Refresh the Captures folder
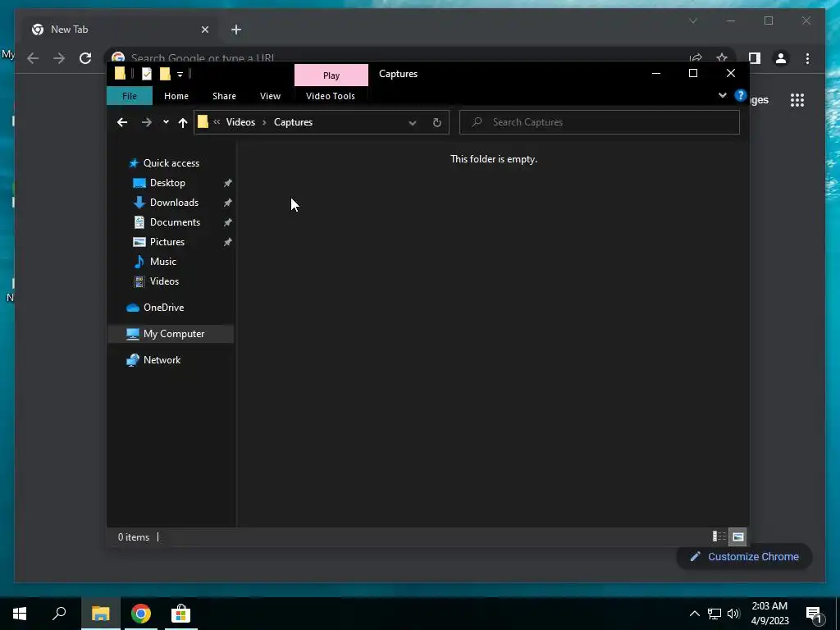This screenshot has height=630, width=840. click(x=436, y=123)
